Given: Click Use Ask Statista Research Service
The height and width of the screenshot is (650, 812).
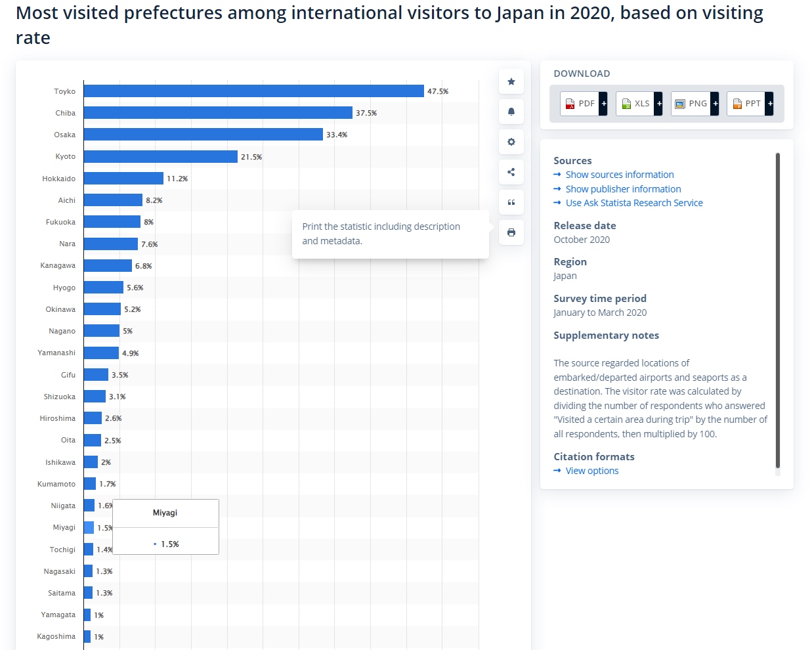Looking at the screenshot, I should pyautogui.click(x=633, y=203).
